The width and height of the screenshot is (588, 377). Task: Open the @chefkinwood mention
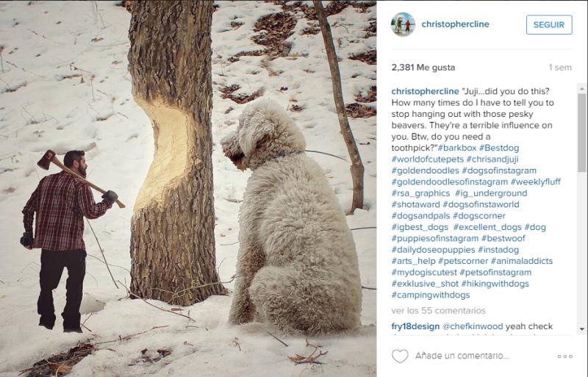pyautogui.click(x=473, y=326)
